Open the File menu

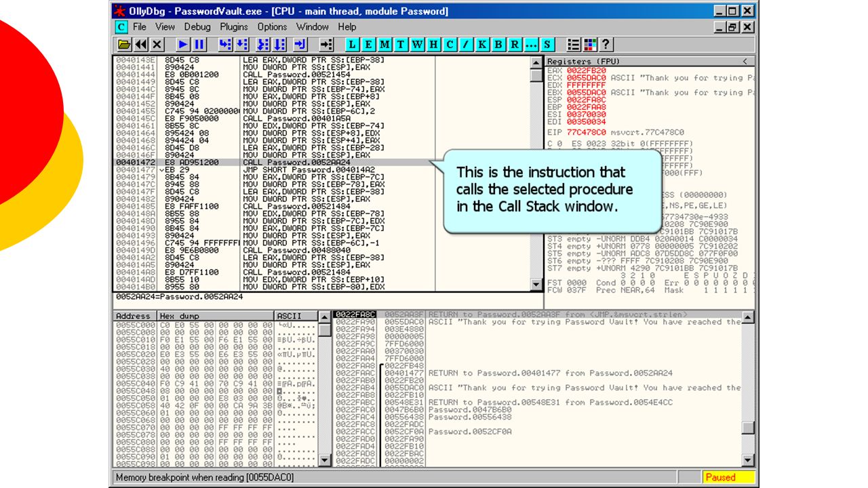click(x=140, y=27)
